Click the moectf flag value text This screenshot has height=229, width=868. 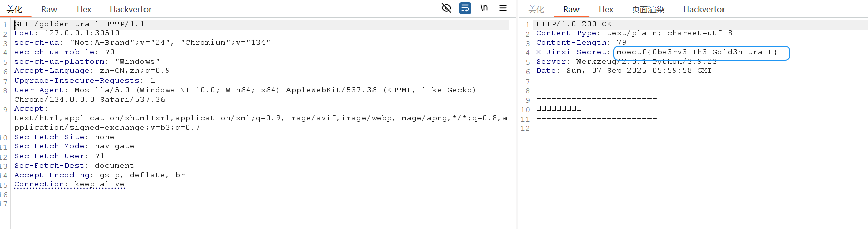tap(697, 52)
